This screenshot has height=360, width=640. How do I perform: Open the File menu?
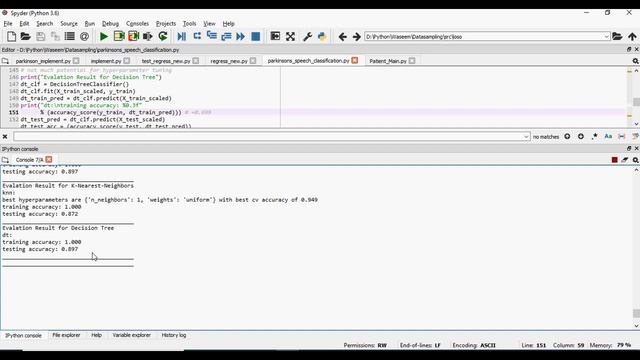click(8, 24)
